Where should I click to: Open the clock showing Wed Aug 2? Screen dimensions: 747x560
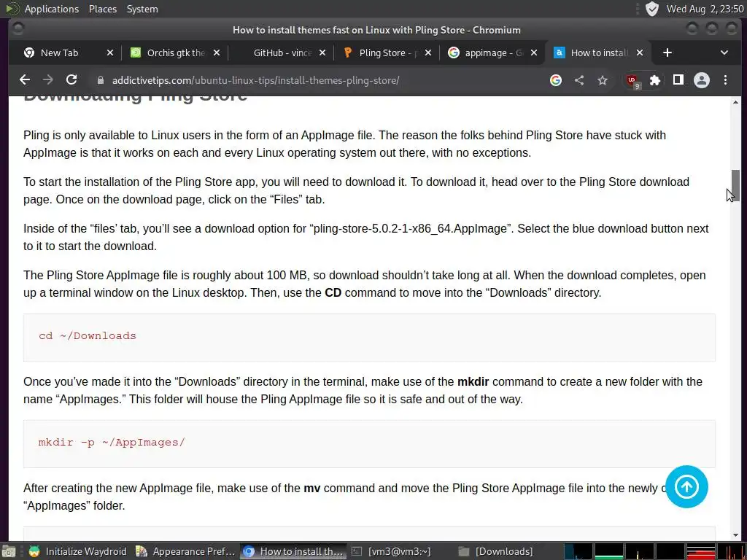click(705, 9)
